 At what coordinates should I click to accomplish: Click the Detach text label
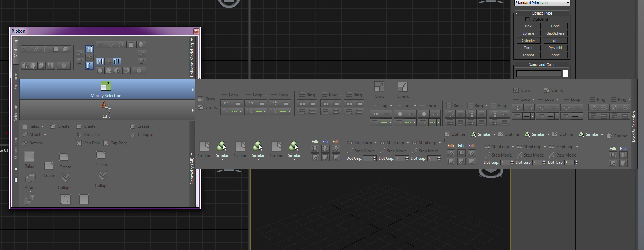(36, 143)
